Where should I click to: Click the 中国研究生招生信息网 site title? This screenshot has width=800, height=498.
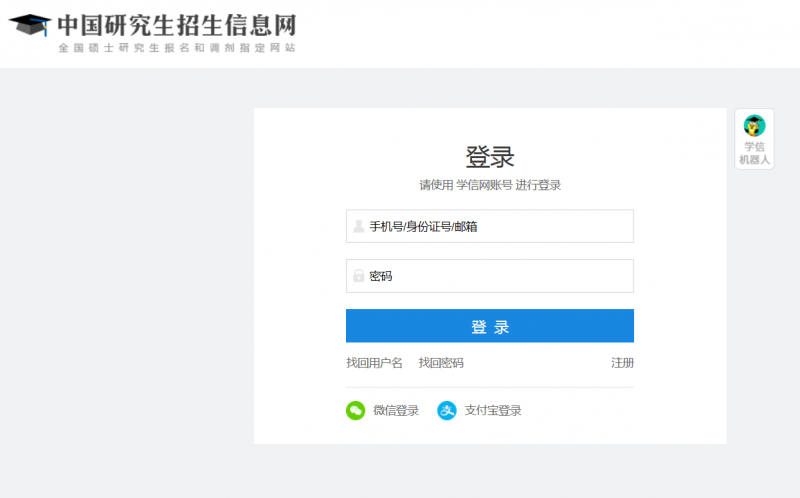176,24
